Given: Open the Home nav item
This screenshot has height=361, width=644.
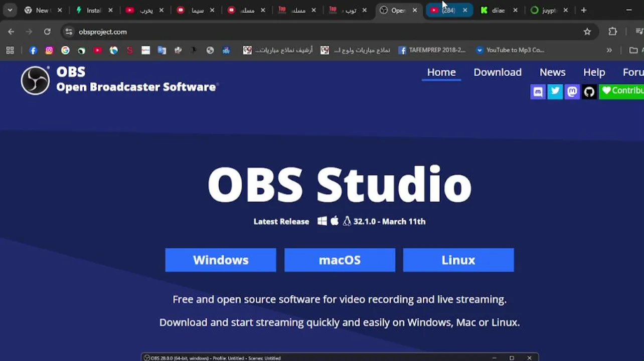Looking at the screenshot, I should point(441,72).
